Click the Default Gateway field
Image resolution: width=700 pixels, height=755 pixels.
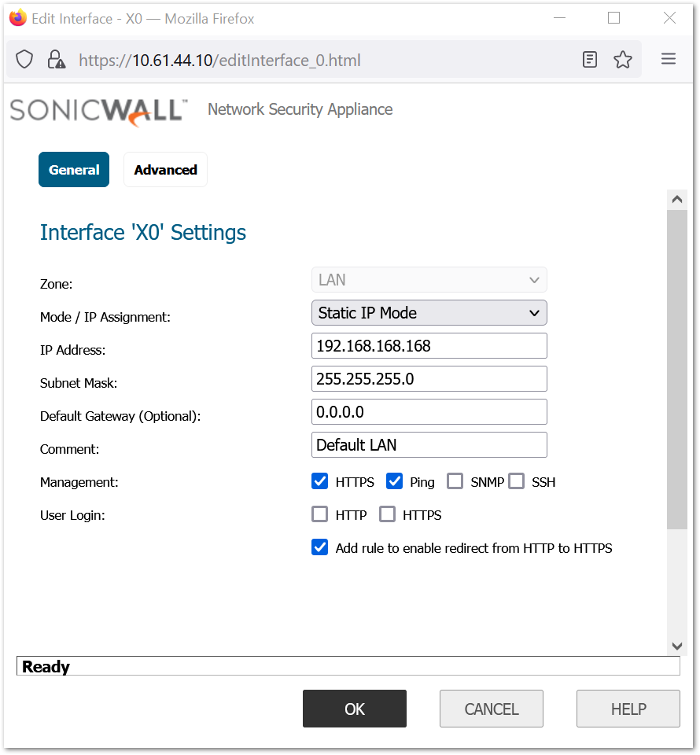pyautogui.click(x=429, y=411)
